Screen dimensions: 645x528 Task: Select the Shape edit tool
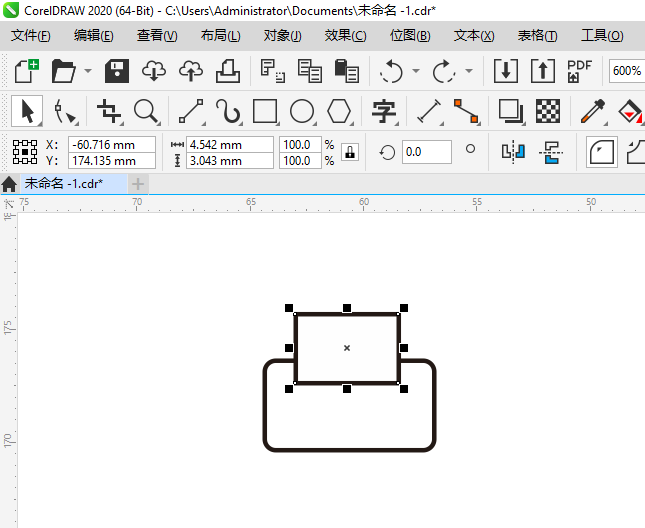[65, 111]
